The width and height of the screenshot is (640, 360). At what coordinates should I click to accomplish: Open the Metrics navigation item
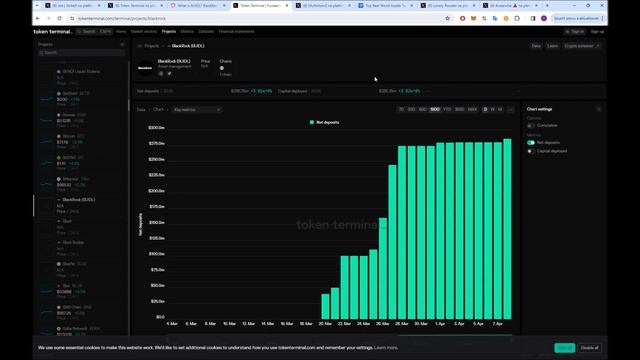tap(187, 31)
